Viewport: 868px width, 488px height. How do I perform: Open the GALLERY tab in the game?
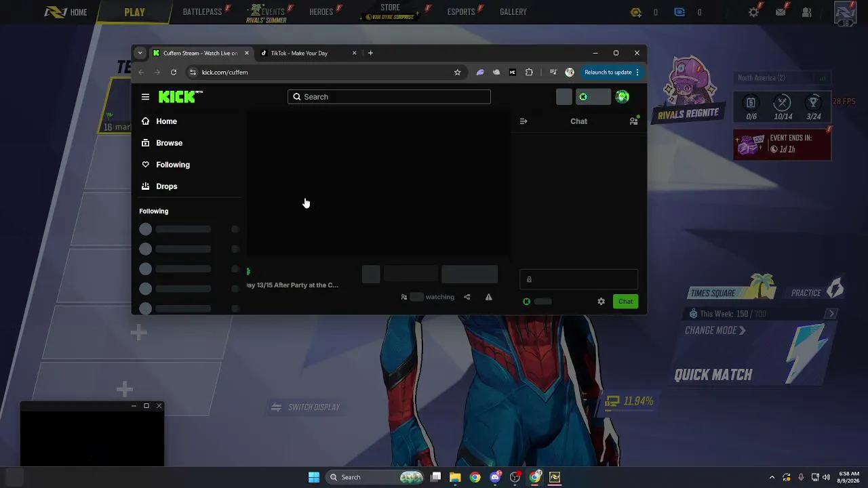[513, 12]
